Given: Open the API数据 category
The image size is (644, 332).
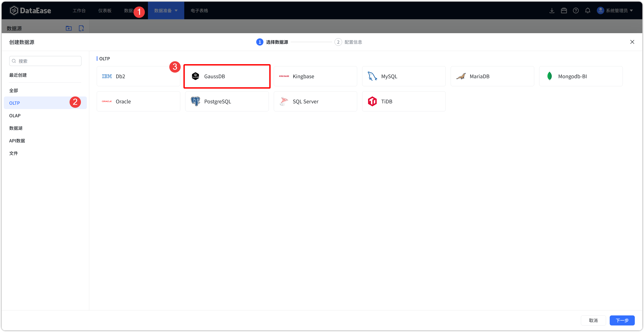Looking at the screenshot, I should [45, 141].
